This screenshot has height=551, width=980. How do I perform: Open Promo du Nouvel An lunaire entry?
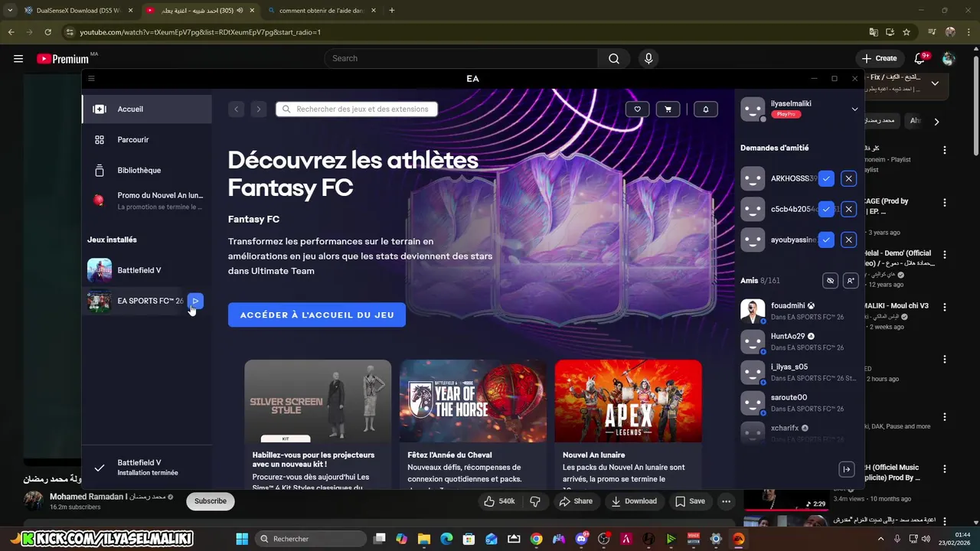point(147,201)
